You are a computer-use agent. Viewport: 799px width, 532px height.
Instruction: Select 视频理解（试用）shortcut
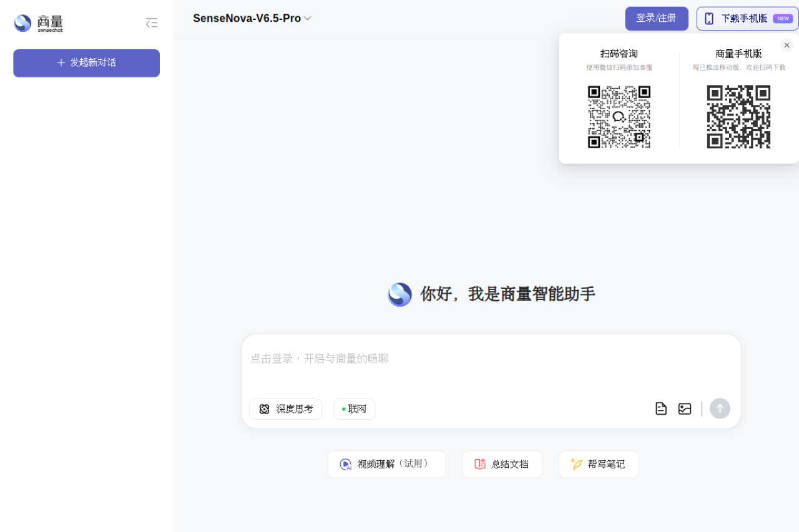[x=387, y=464]
